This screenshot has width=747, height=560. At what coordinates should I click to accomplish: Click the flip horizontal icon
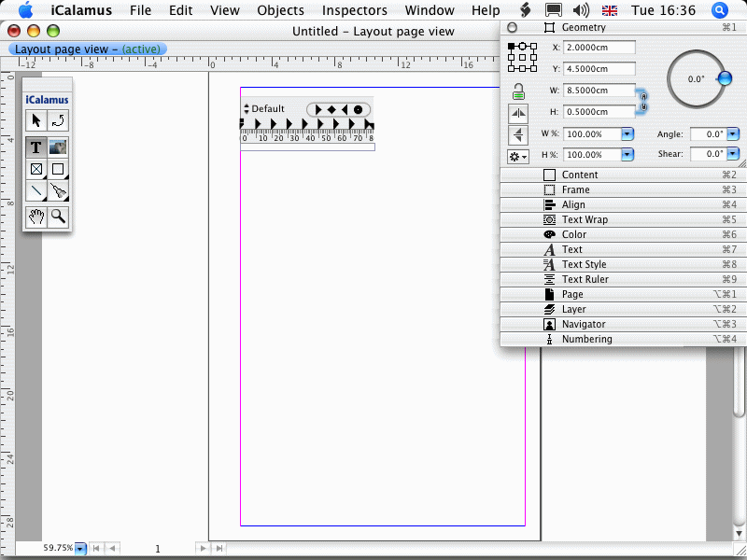tap(518, 113)
